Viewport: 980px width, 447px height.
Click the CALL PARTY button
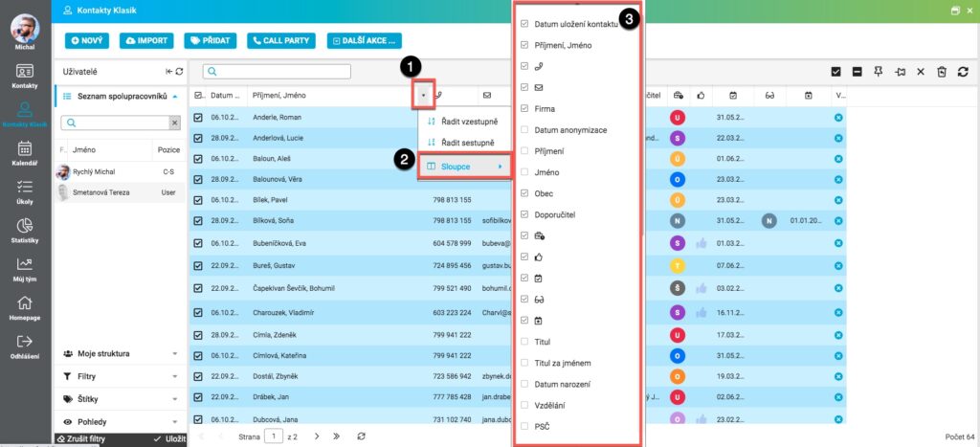click(281, 40)
